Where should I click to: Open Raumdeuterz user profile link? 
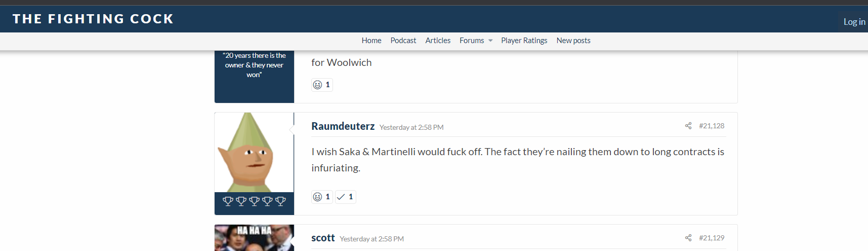(343, 126)
